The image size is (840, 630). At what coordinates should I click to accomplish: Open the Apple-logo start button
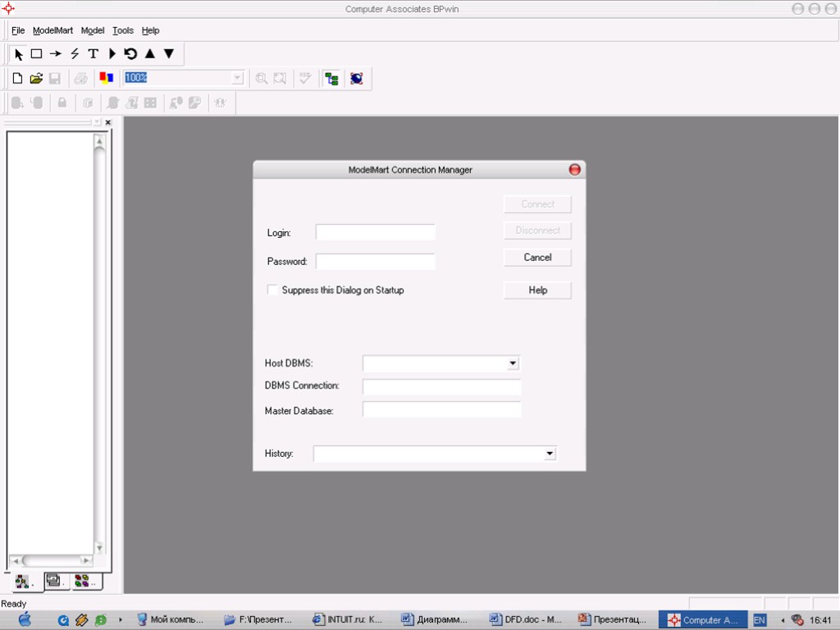(x=25, y=619)
